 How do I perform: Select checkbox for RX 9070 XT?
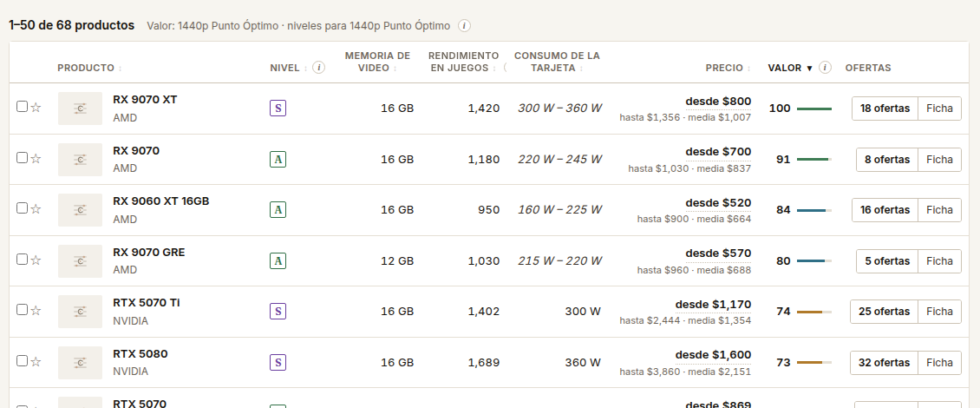point(22,107)
